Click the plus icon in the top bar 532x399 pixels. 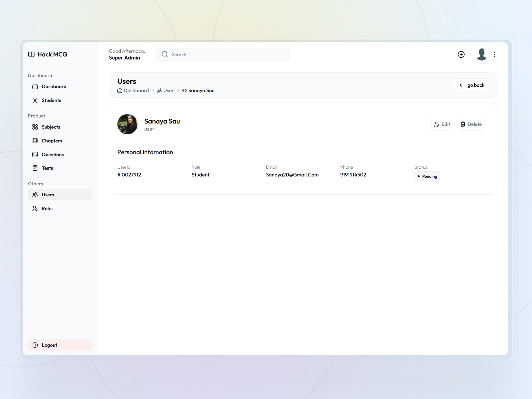tap(461, 54)
